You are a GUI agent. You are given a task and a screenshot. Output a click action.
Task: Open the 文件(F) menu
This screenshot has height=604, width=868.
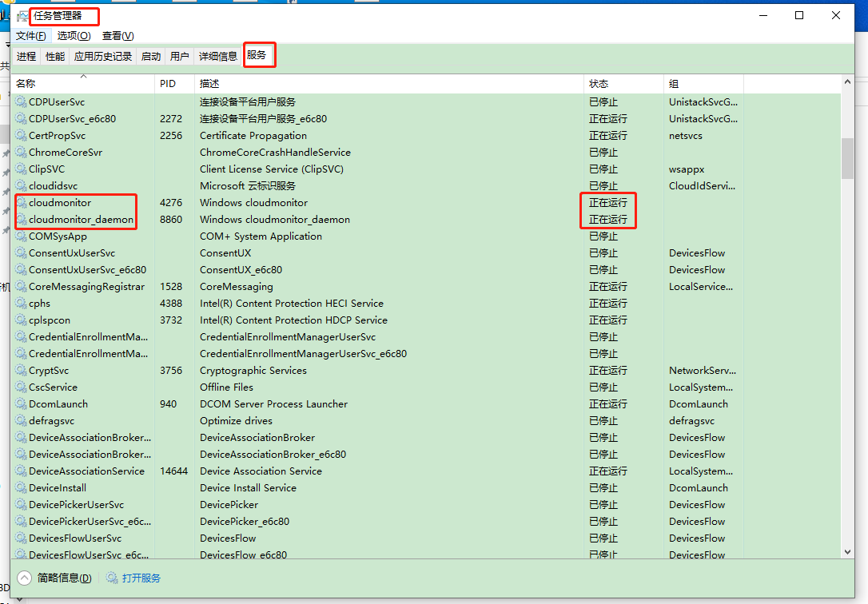pos(30,35)
